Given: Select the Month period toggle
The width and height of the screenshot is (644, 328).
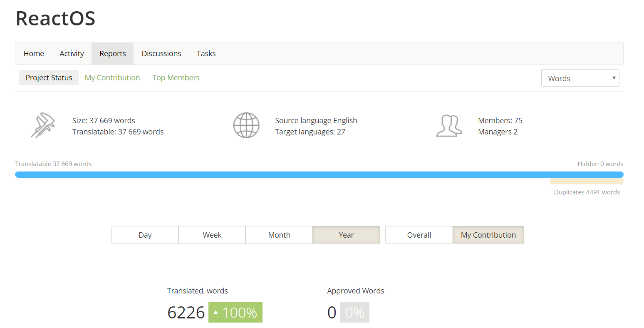Looking at the screenshot, I should click(x=279, y=235).
